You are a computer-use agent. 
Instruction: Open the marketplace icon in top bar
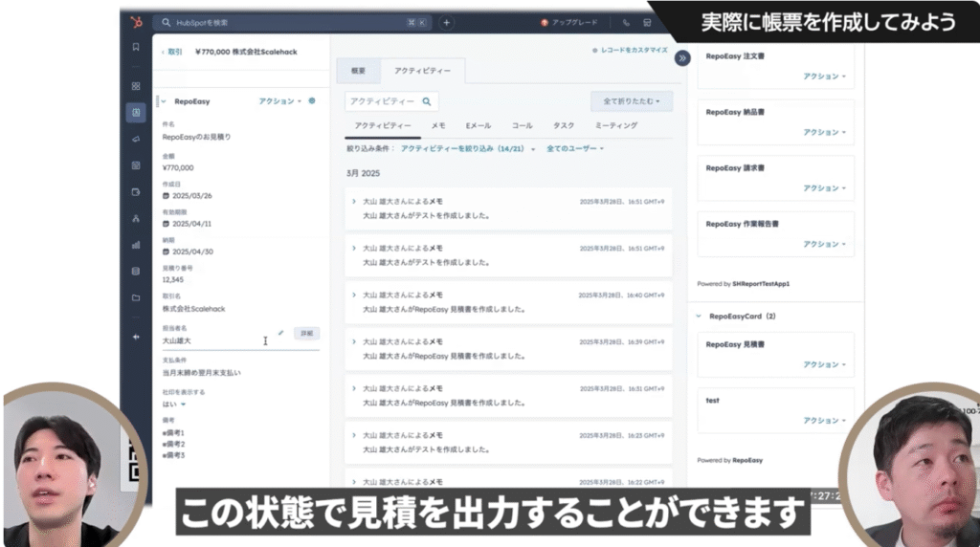(647, 23)
